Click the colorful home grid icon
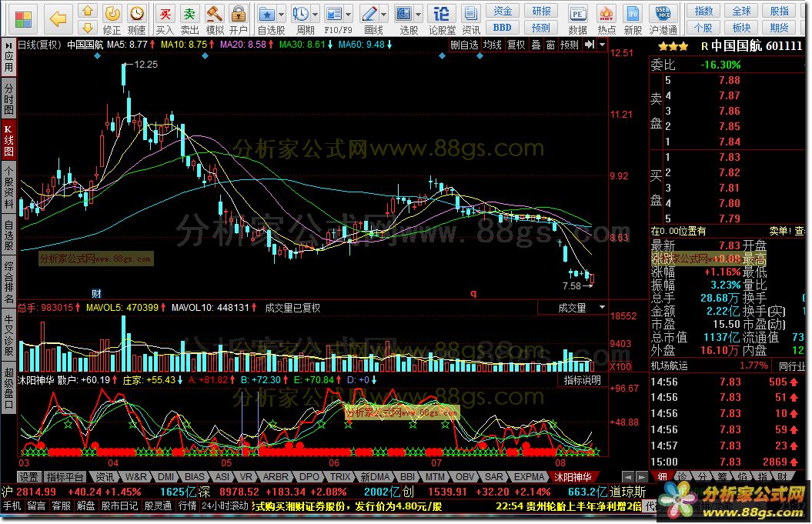This screenshot has width=812, height=524. tap(23, 19)
